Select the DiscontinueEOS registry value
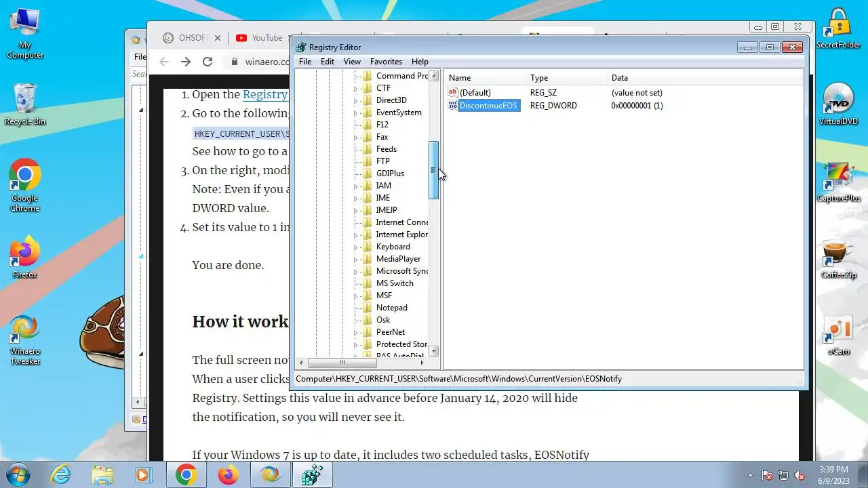The height and width of the screenshot is (488, 868). (x=489, y=106)
